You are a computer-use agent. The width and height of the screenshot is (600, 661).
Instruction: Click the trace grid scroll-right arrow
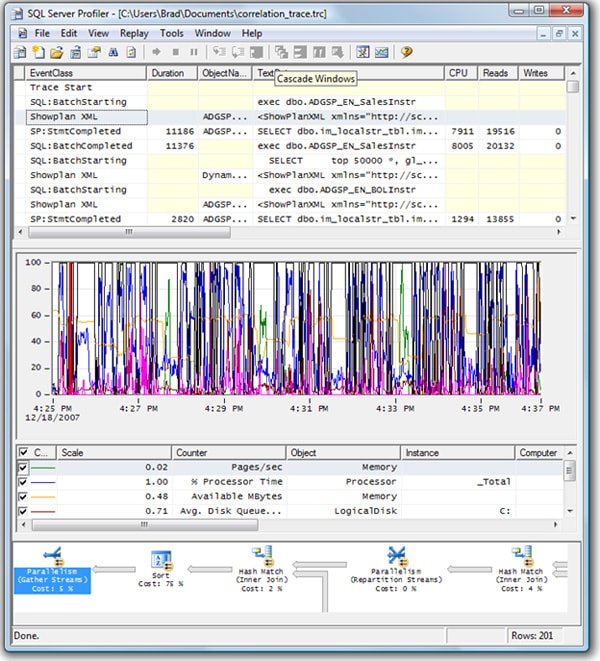[x=559, y=232]
